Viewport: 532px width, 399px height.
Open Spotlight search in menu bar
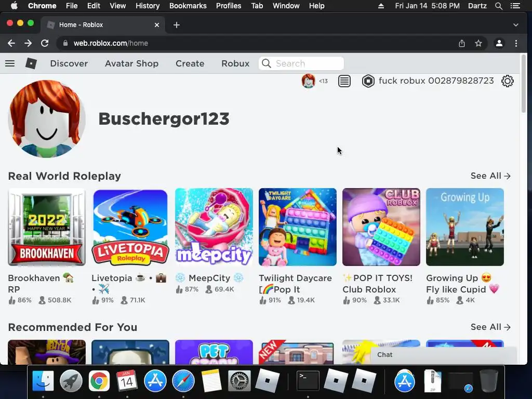coord(498,6)
